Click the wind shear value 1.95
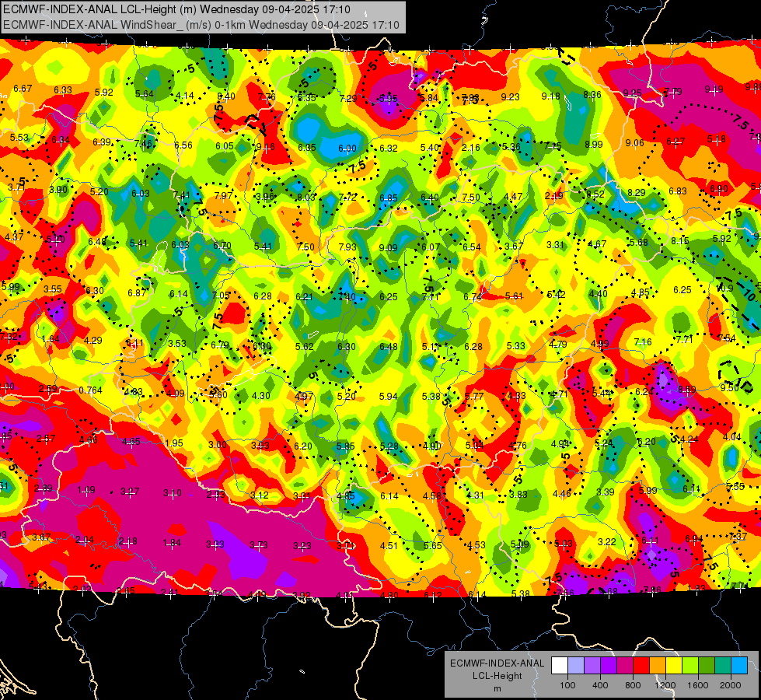 [174, 443]
